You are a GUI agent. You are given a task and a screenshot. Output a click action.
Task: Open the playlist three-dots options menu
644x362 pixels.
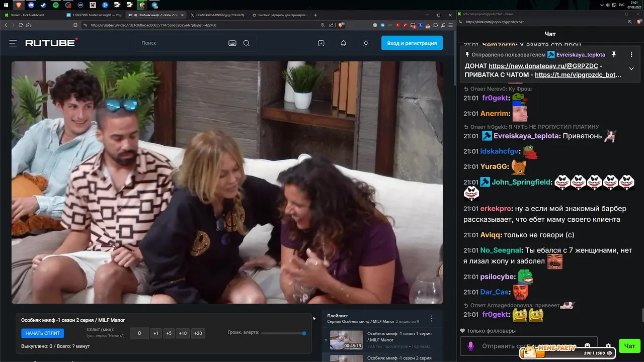pyautogui.click(x=431, y=319)
